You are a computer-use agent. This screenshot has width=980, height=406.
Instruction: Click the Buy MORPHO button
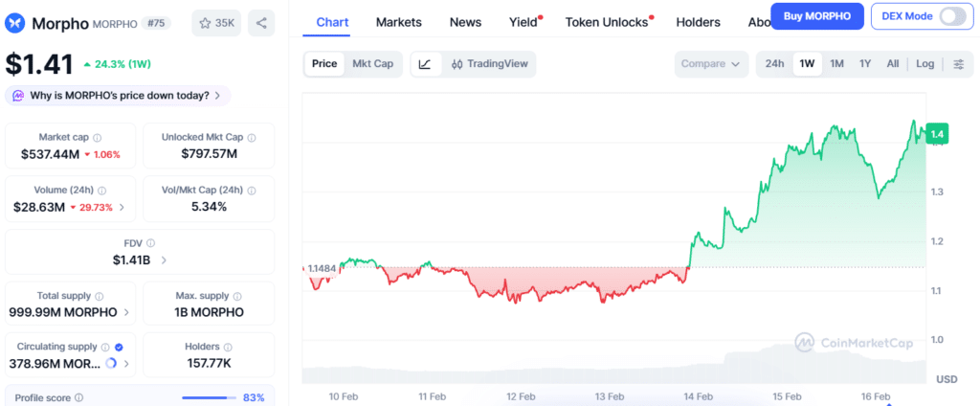(x=817, y=16)
